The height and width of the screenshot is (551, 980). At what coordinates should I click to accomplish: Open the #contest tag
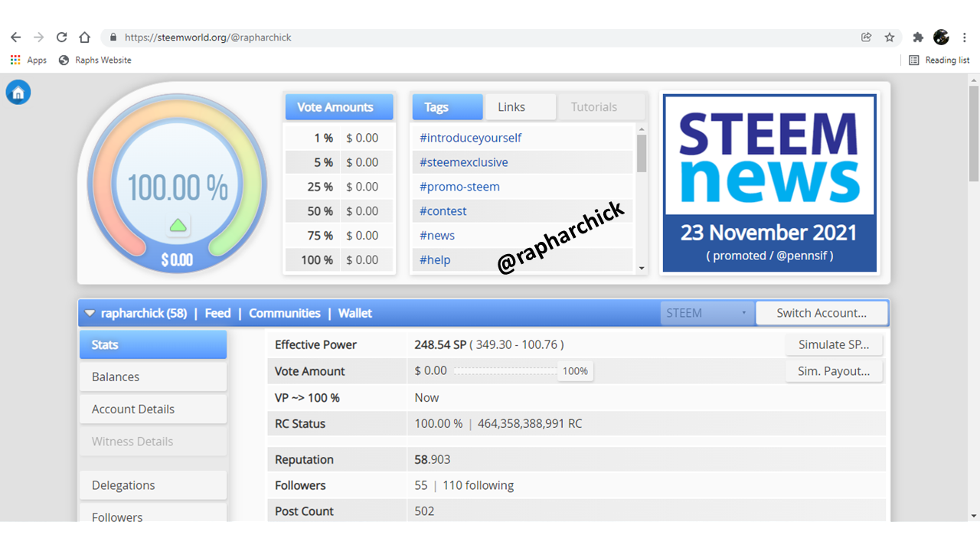443,211
